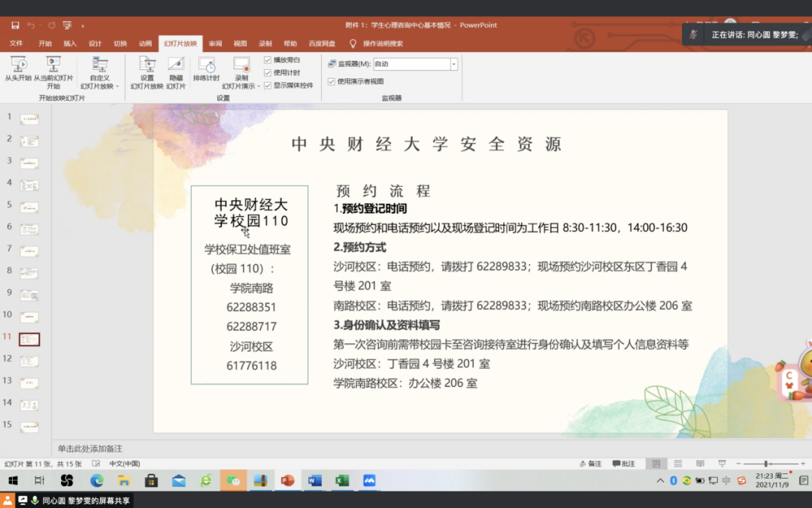
Task: Adjust the zoom slider handle
Action: click(x=766, y=464)
